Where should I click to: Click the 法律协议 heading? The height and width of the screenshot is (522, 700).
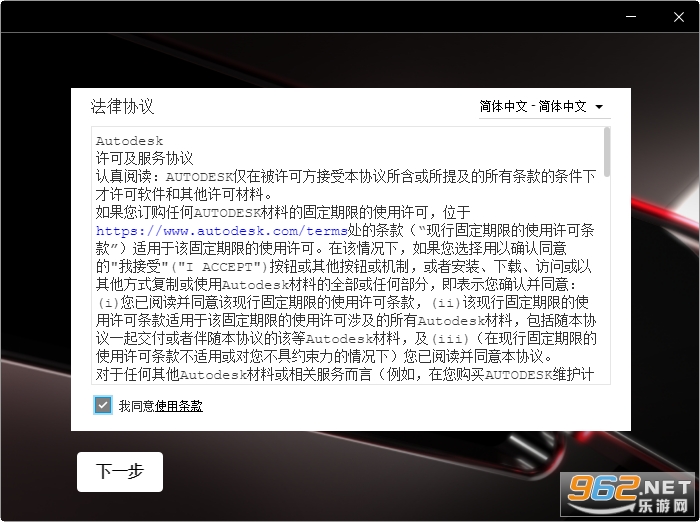click(122, 106)
